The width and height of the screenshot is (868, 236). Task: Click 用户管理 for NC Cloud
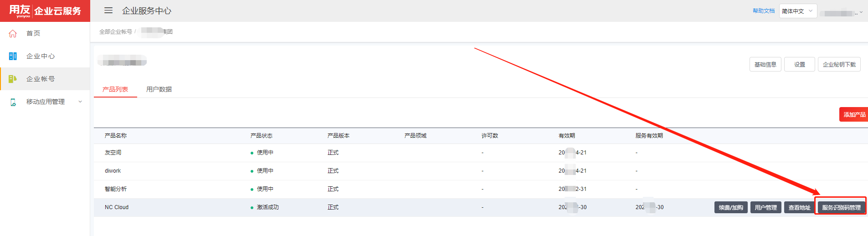tap(766, 207)
